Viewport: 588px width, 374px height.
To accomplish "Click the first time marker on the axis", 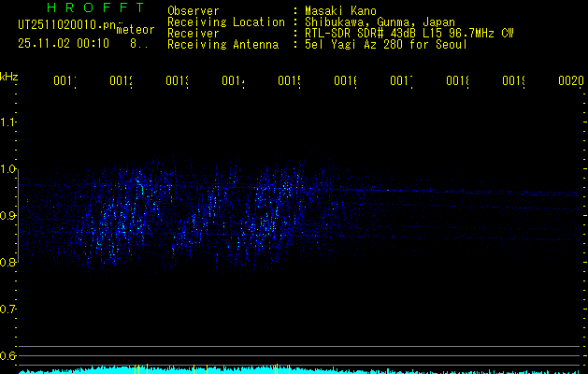I will 65,82.
